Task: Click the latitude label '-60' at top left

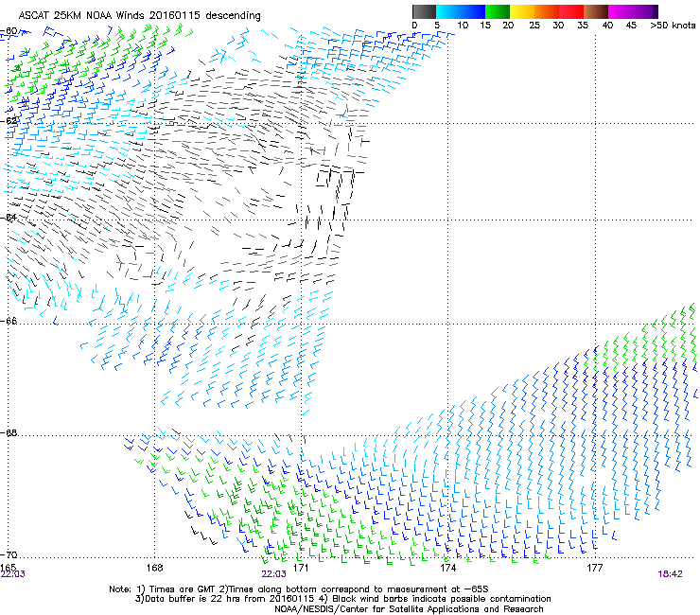Action: 9,31
